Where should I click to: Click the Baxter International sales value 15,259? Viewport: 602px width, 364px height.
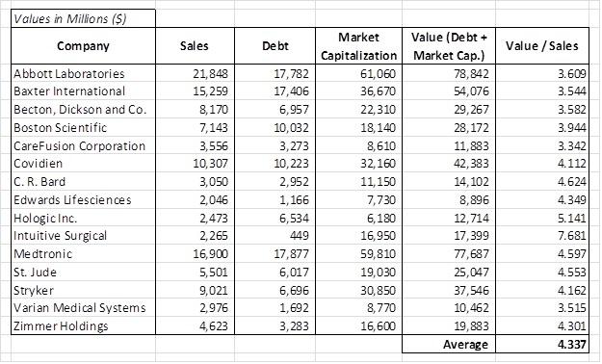195,91
